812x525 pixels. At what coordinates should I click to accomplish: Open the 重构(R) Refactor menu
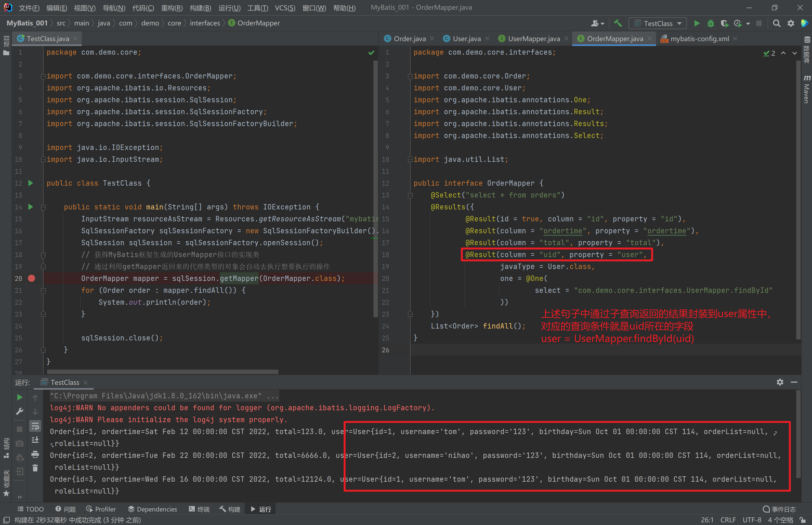[172, 8]
